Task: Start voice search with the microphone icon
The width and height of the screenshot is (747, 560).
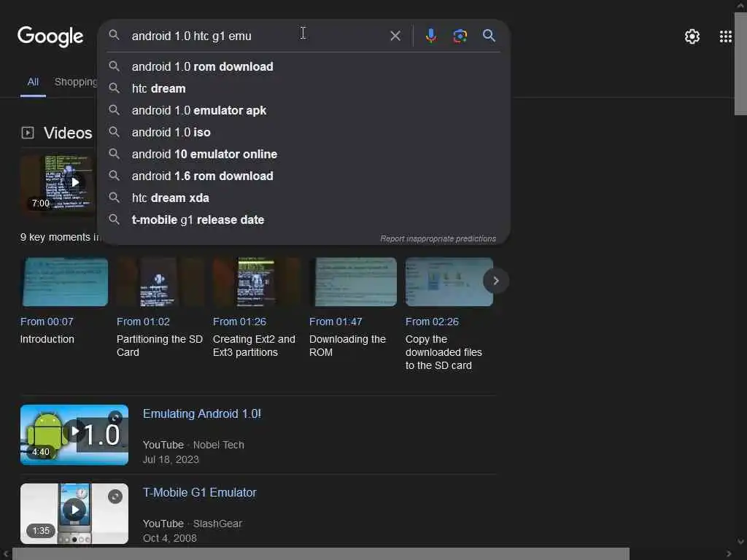Action: point(430,36)
